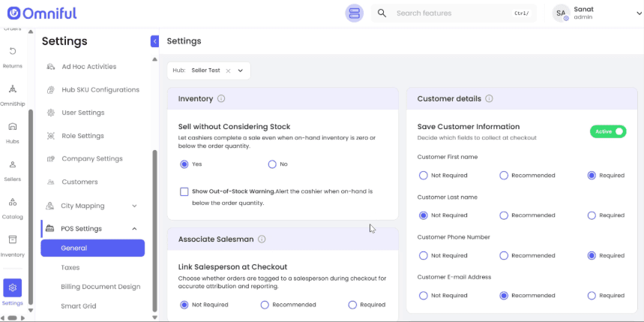Expand the City Mapping submenu
Viewport: 644px width, 322px height.
[134, 206]
